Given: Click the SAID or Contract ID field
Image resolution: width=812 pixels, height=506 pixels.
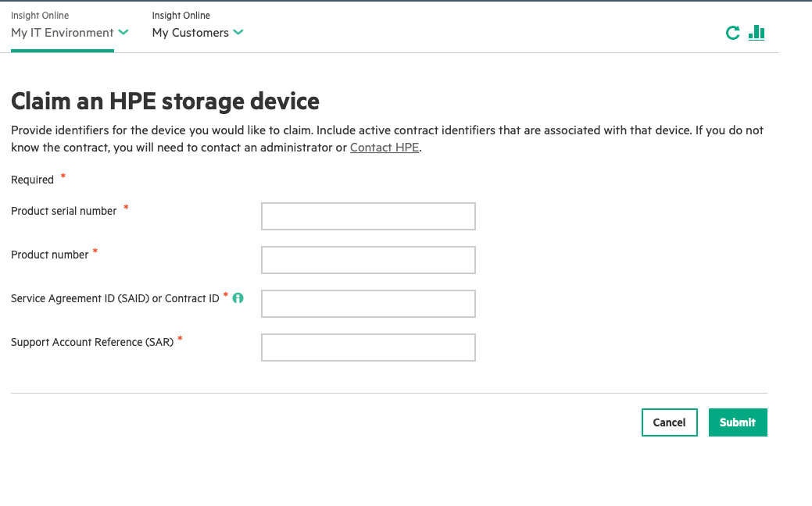Looking at the screenshot, I should pyautogui.click(x=368, y=304).
